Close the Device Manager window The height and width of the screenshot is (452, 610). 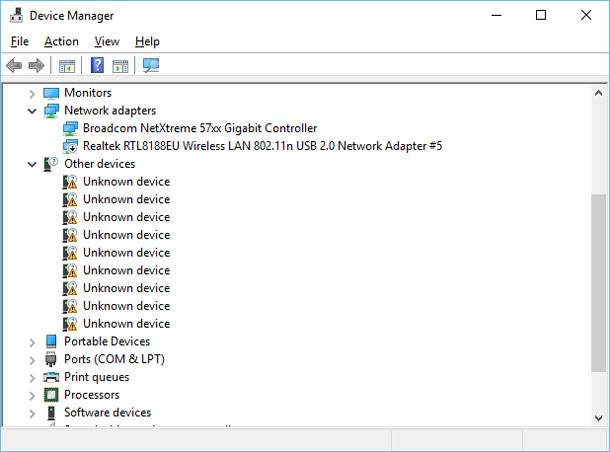[586, 16]
